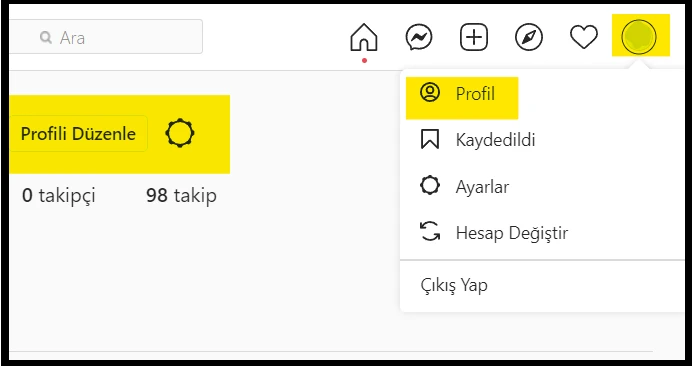
Task: Show activity heart icon
Action: pos(584,37)
